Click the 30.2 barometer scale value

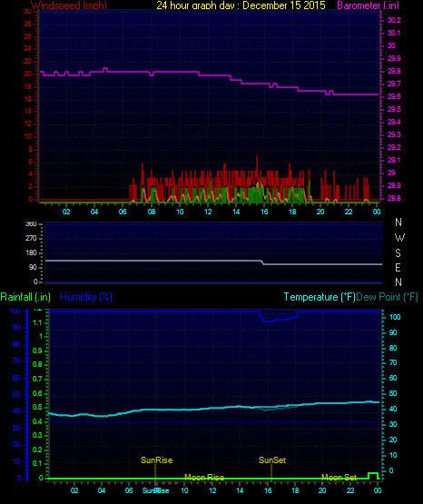point(394,20)
